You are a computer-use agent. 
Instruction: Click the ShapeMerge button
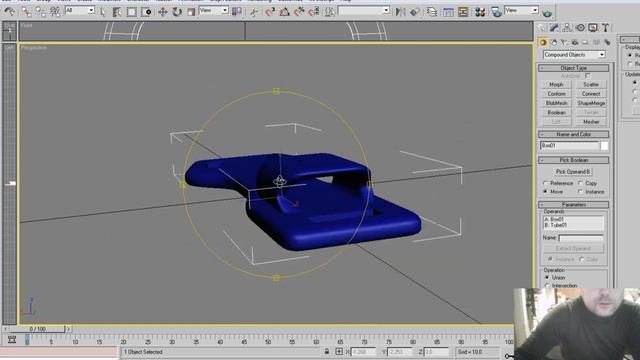(x=591, y=103)
